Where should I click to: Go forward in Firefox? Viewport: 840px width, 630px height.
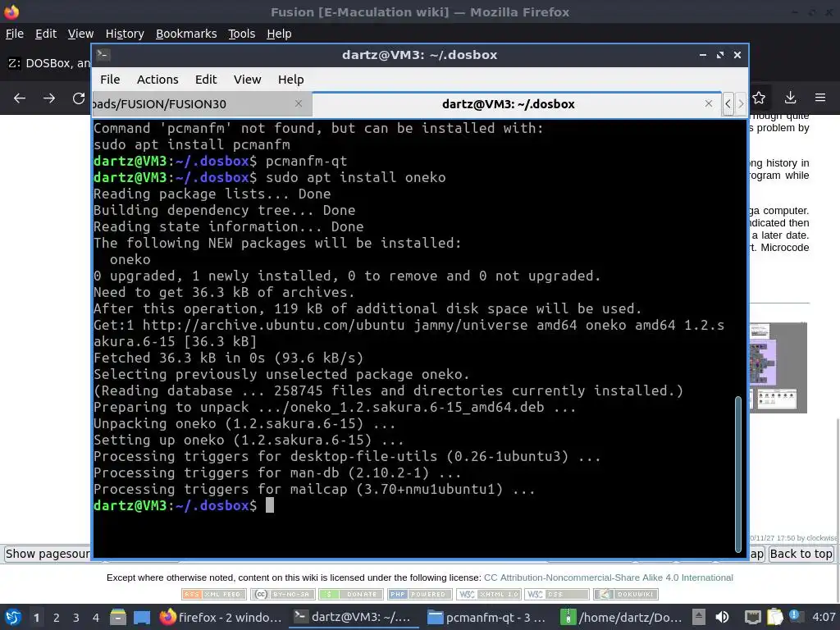[x=49, y=98]
